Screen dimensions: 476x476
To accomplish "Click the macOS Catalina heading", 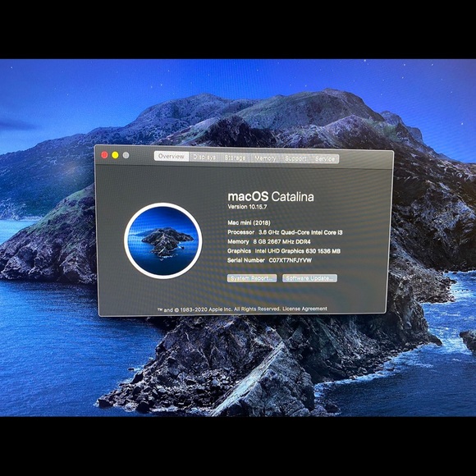I will [x=271, y=197].
